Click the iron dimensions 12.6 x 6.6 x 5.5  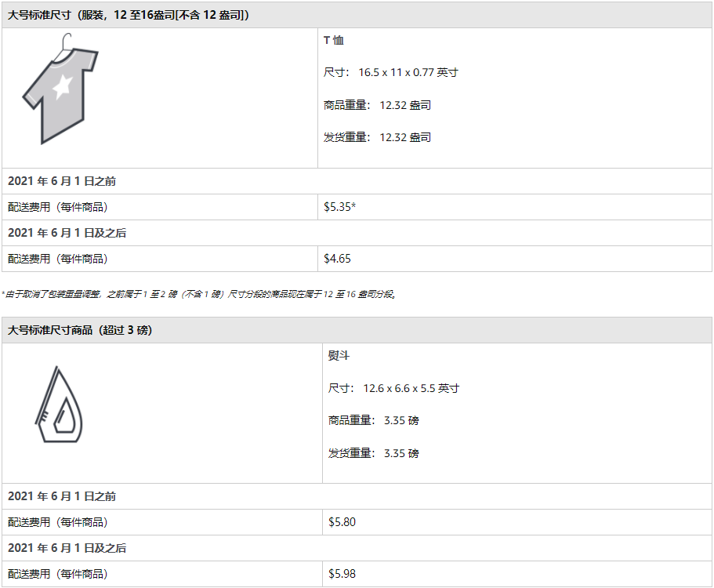[393, 388]
